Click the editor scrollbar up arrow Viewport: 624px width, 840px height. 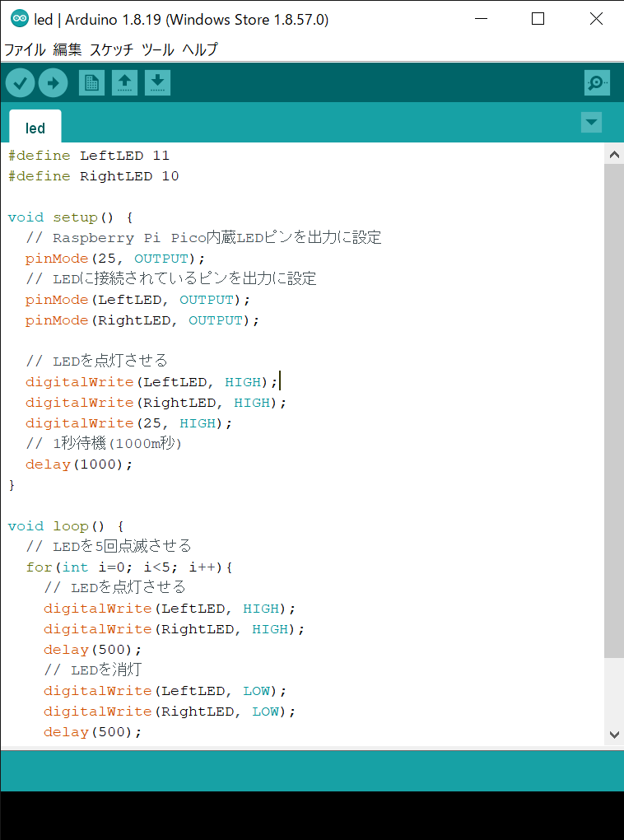coord(614,156)
